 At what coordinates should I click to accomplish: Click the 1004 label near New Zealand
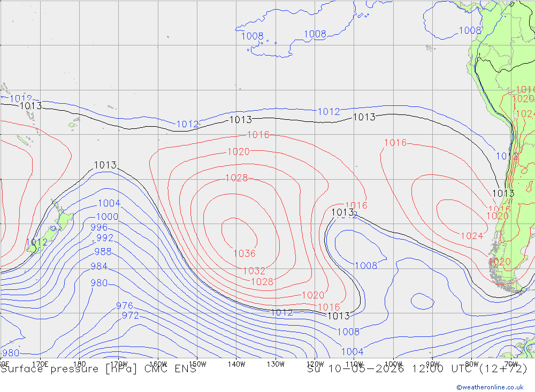pyautogui.click(x=109, y=203)
